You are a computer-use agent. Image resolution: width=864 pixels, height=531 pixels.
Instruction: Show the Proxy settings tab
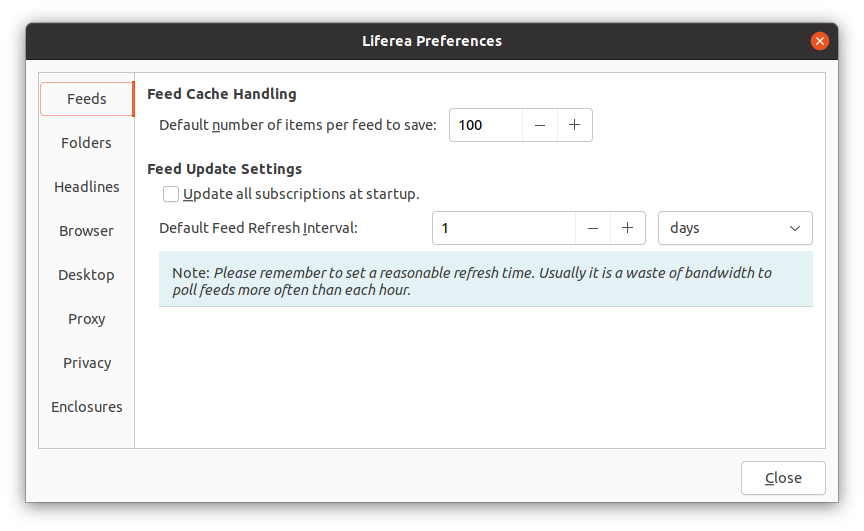tap(86, 319)
